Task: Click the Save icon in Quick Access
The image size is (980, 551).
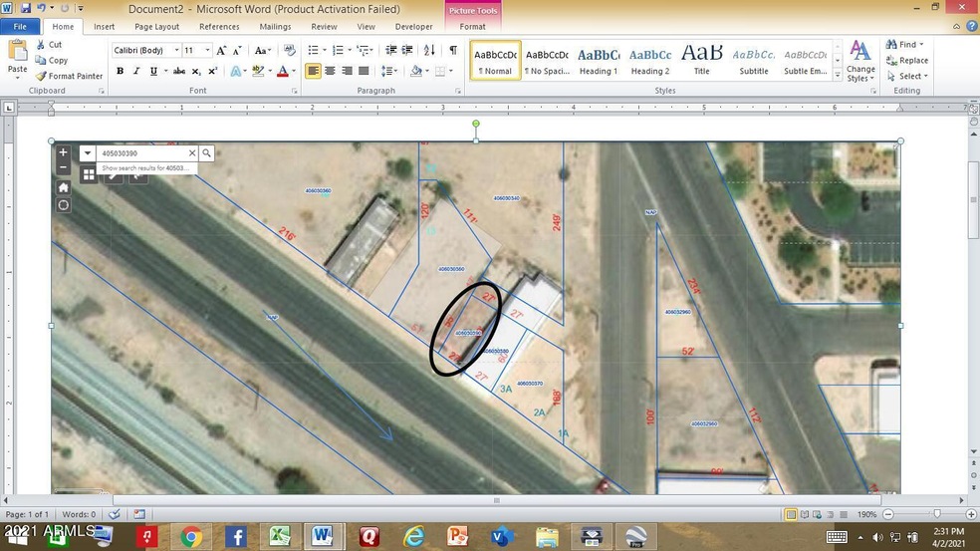Action: (25, 8)
